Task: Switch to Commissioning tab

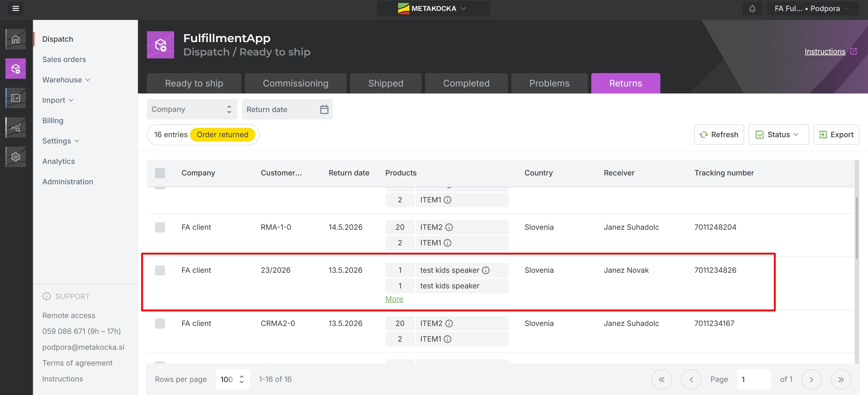Action: tap(296, 83)
